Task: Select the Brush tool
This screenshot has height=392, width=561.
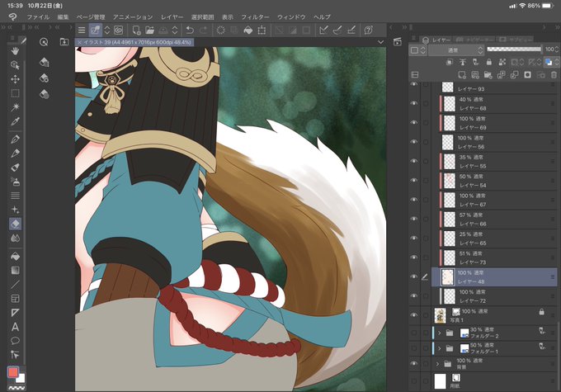Action: click(15, 168)
